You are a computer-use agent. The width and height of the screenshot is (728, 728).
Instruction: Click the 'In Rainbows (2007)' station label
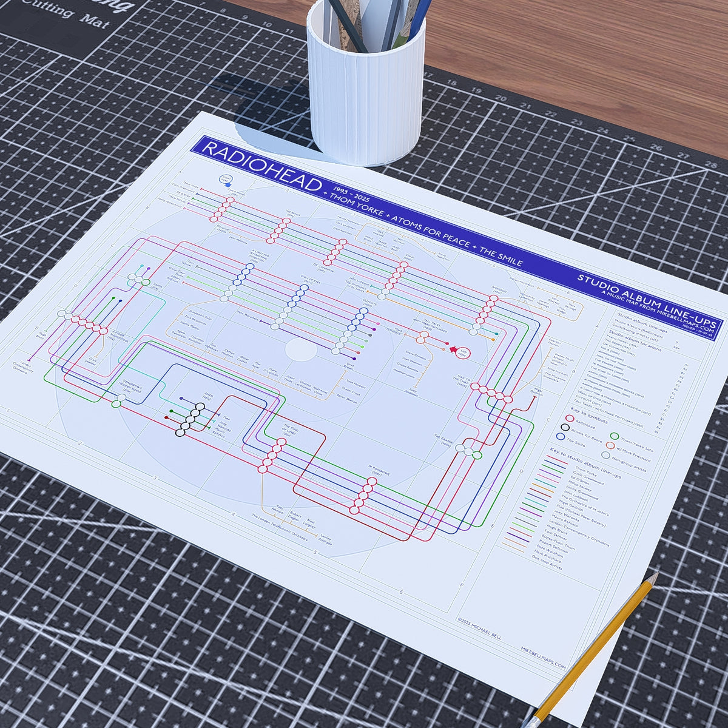point(378,471)
